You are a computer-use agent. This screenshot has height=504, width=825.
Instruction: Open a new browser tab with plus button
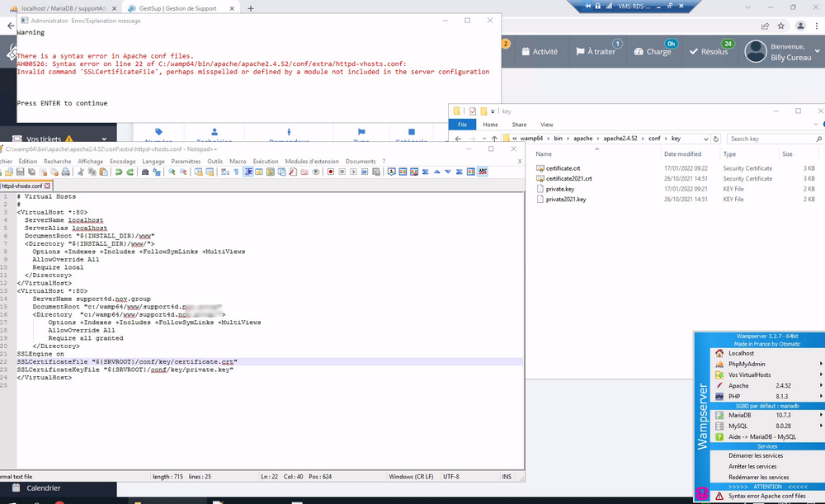click(x=251, y=8)
